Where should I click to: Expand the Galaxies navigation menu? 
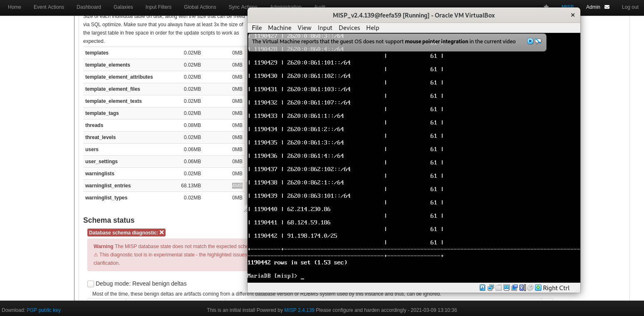[x=123, y=7]
